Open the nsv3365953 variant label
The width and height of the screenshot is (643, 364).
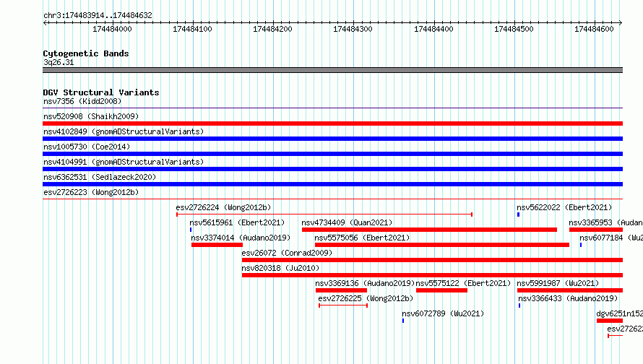(x=605, y=222)
